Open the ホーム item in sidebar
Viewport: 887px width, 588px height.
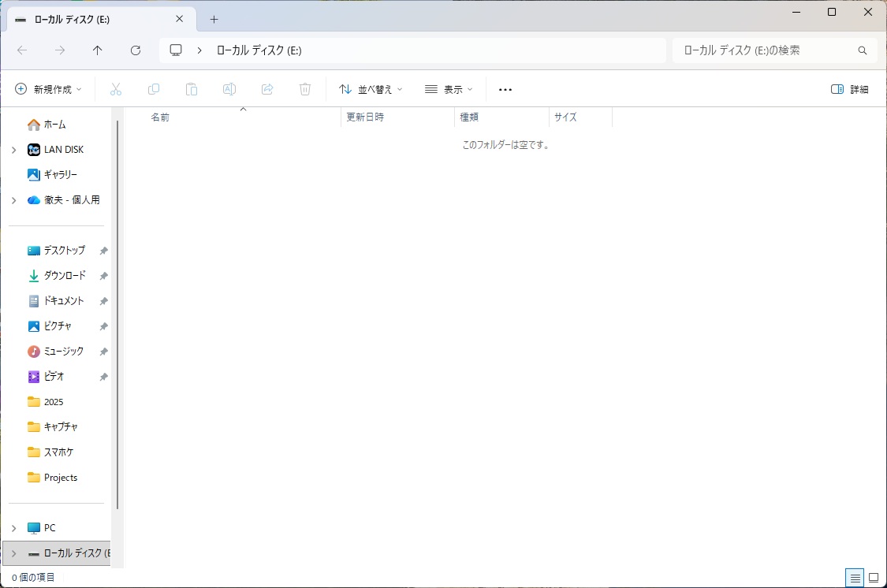54,125
